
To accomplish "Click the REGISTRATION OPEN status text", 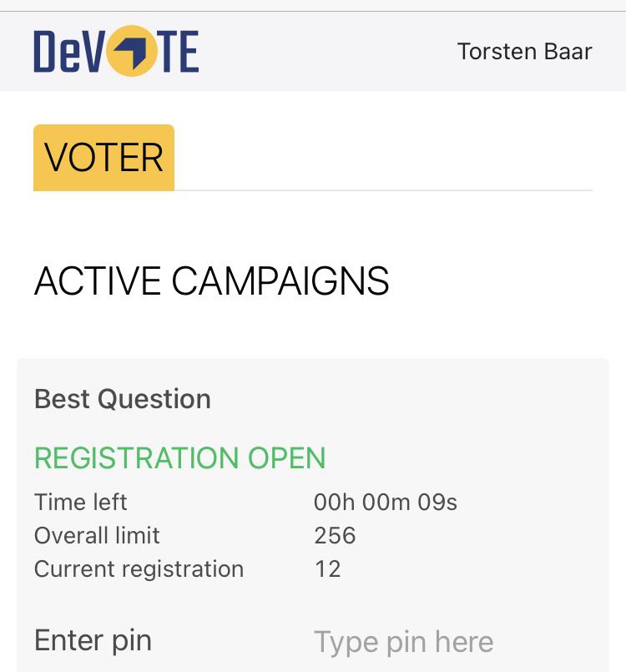I will pyautogui.click(x=179, y=457).
